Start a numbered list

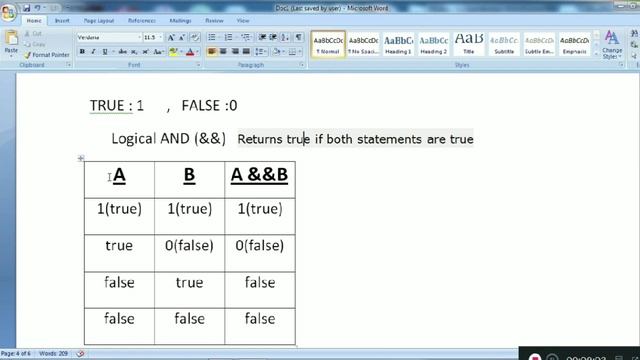click(x=228, y=38)
